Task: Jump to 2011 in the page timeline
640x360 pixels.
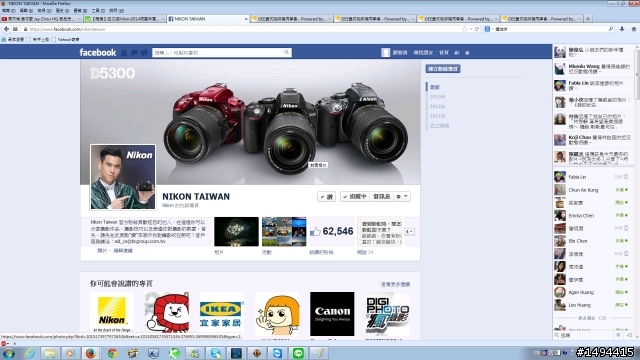Action: (x=437, y=116)
